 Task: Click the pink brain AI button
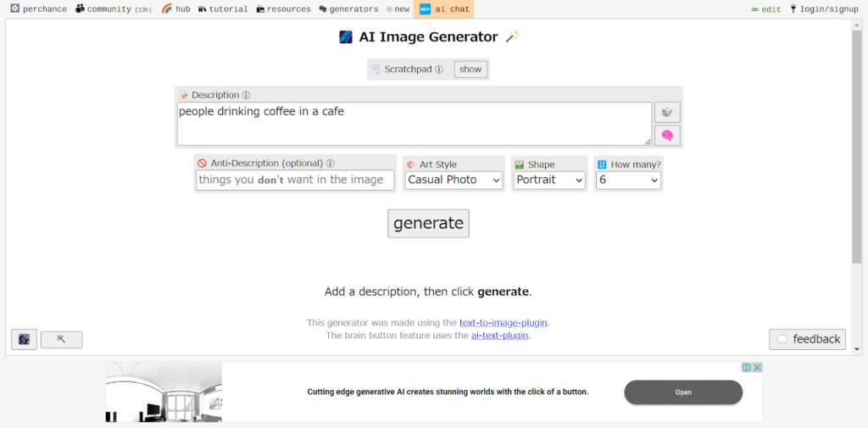[x=667, y=136]
